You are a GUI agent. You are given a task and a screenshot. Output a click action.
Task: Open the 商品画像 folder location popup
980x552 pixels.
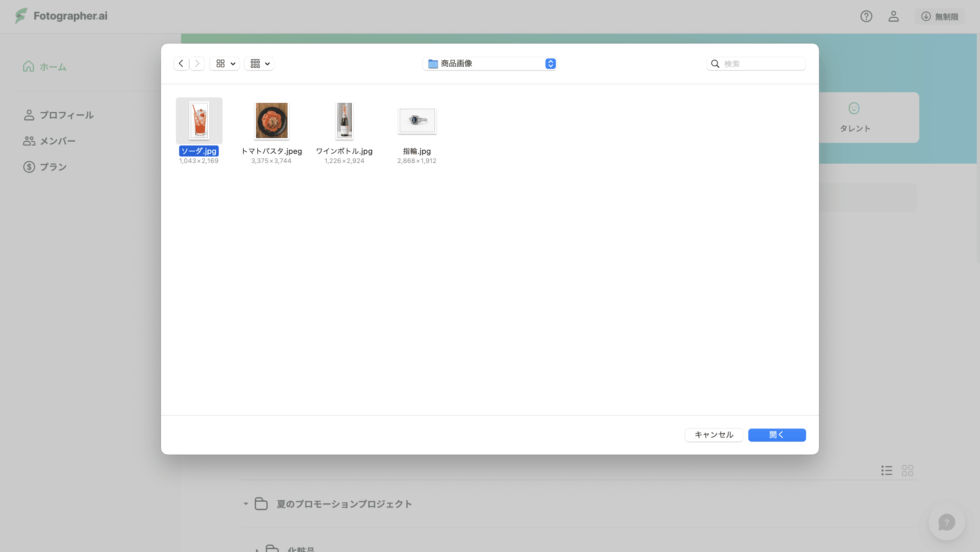click(x=490, y=64)
